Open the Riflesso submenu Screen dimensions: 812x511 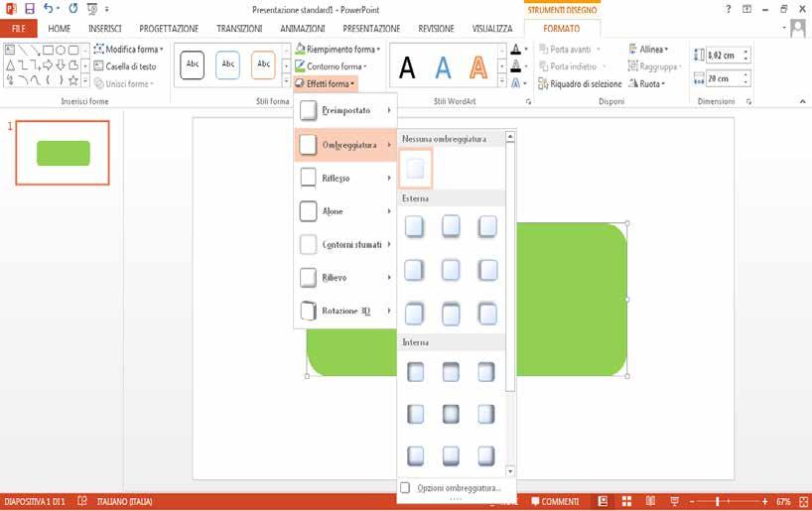(345, 178)
